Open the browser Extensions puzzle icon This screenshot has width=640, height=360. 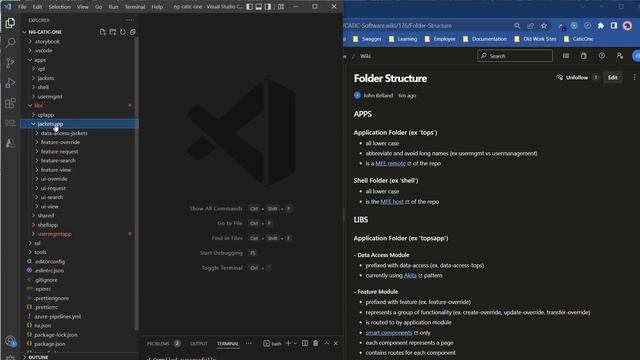pyautogui.click(x=600, y=26)
